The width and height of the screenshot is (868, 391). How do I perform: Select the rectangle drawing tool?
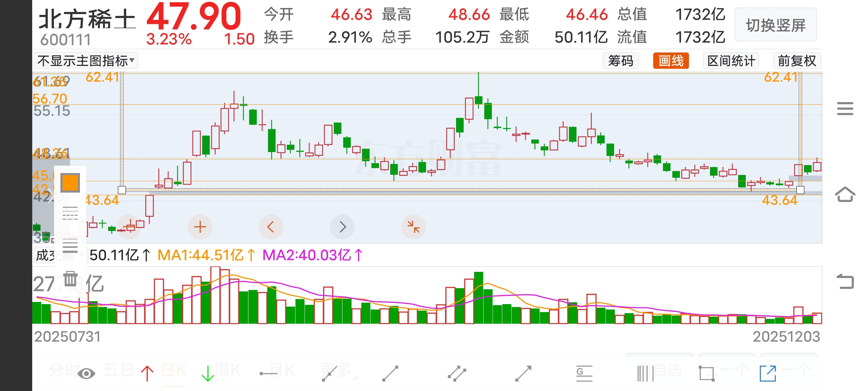(x=706, y=373)
